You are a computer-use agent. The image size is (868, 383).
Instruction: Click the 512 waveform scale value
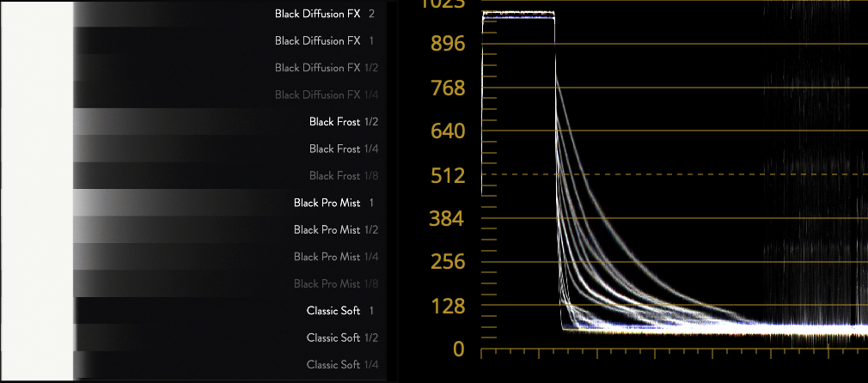(x=448, y=175)
